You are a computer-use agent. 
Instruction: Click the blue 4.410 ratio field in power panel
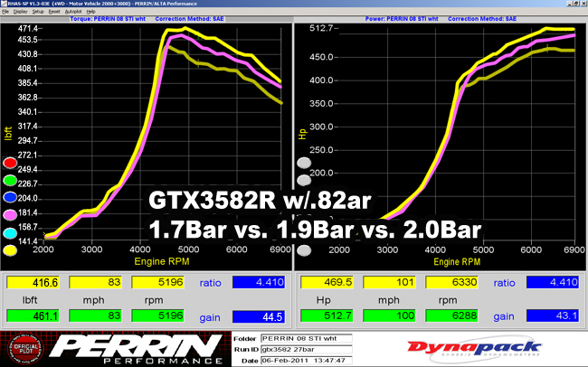553,282
